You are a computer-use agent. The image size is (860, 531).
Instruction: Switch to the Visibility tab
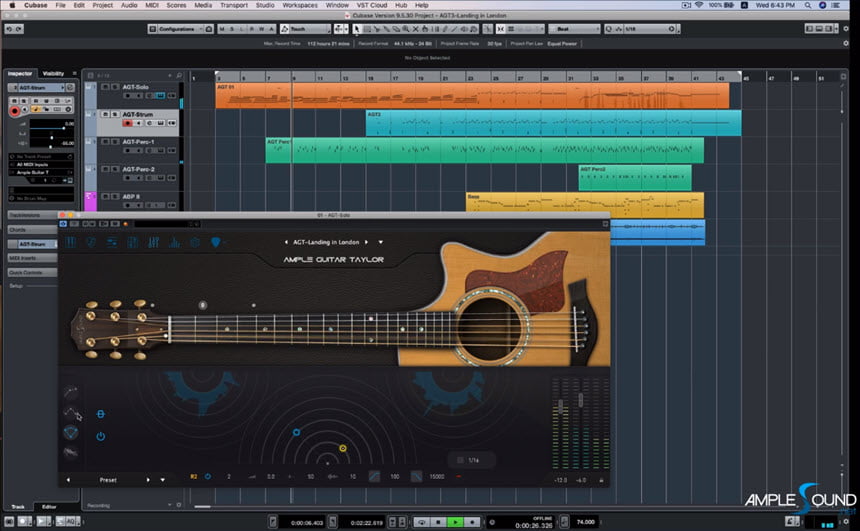(x=53, y=74)
